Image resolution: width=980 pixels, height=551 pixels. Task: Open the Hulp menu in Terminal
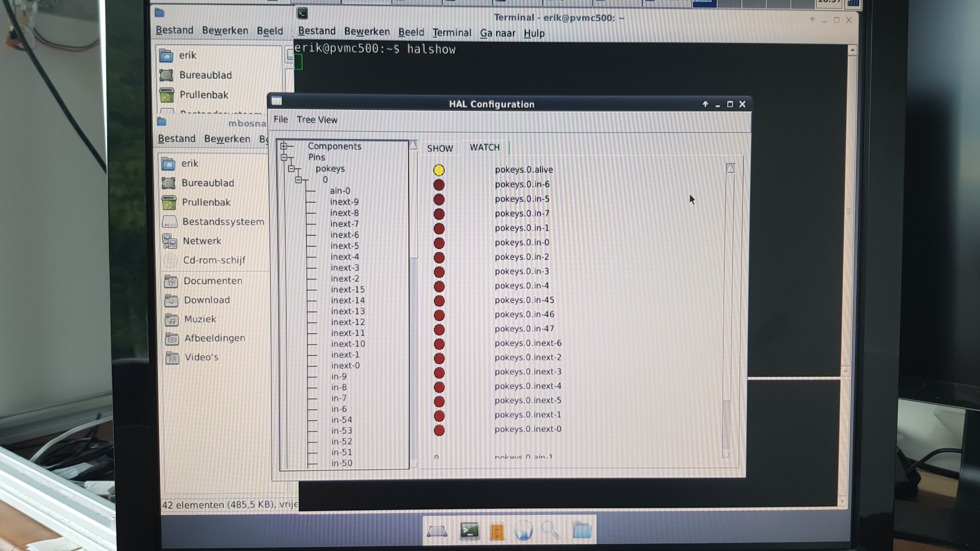[534, 34]
